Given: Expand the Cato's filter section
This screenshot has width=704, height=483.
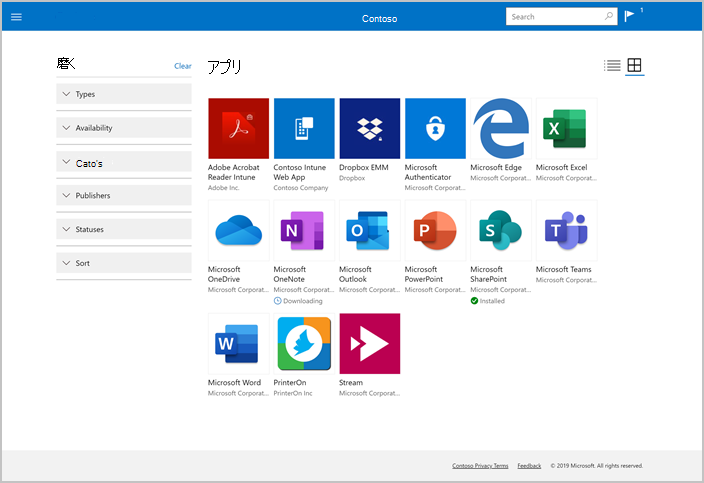Looking at the screenshot, I should 124,162.
